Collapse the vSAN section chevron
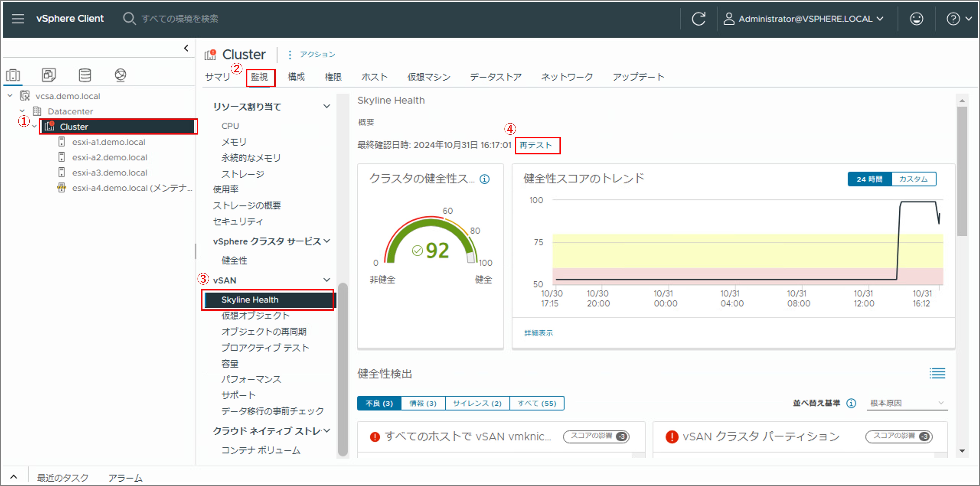The width and height of the screenshot is (980, 486). (x=326, y=280)
